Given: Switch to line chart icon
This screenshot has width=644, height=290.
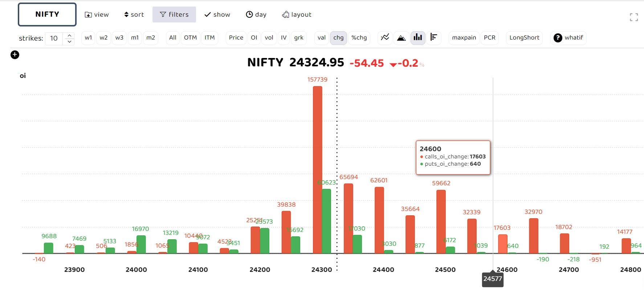Looking at the screenshot, I should pyautogui.click(x=385, y=37).
